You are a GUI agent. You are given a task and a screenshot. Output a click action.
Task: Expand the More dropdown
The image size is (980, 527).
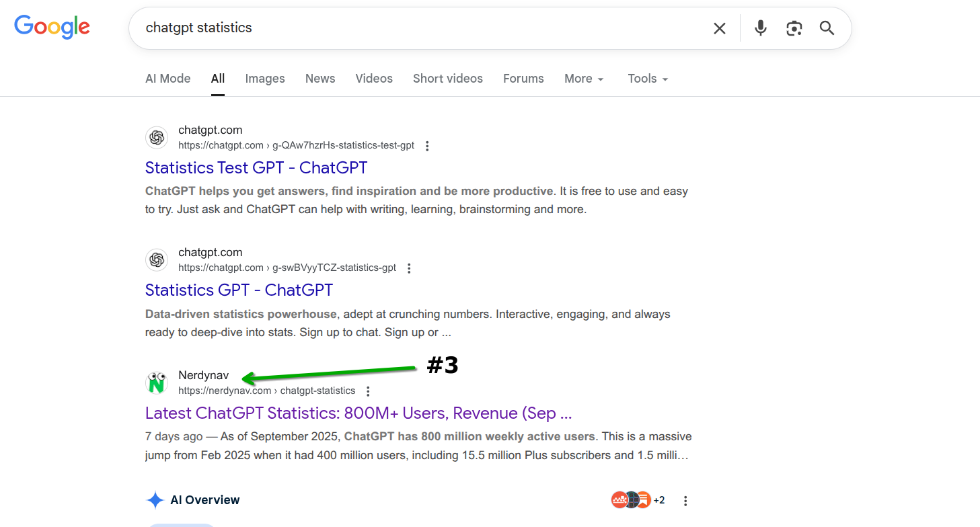(584, 79)
